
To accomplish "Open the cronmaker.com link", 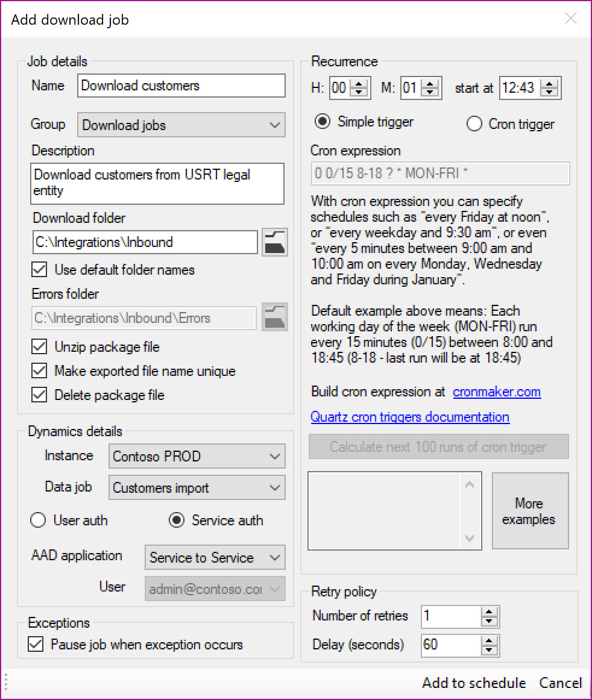I will (497, 392).
